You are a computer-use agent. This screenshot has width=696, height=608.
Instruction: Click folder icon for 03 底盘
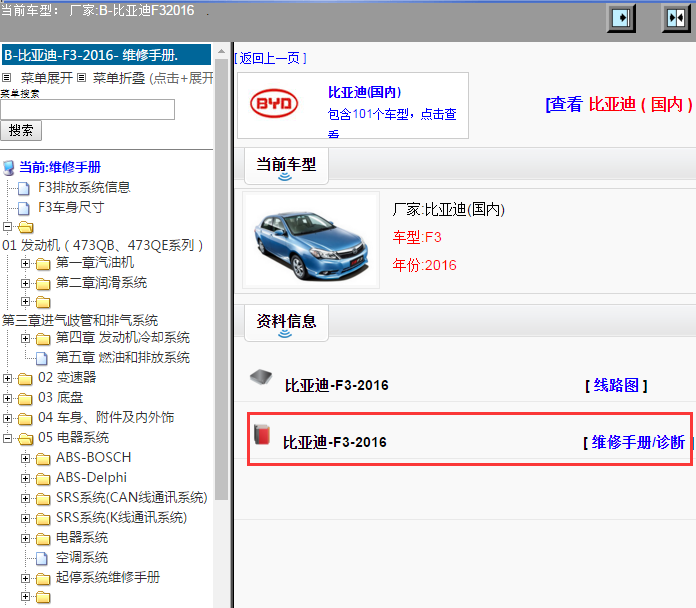(25, 399)
